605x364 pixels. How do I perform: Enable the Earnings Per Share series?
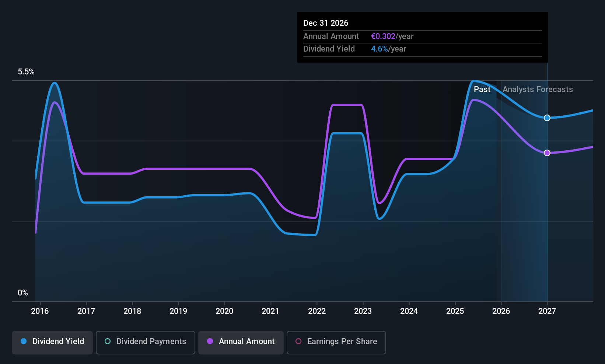pos(336,342)
